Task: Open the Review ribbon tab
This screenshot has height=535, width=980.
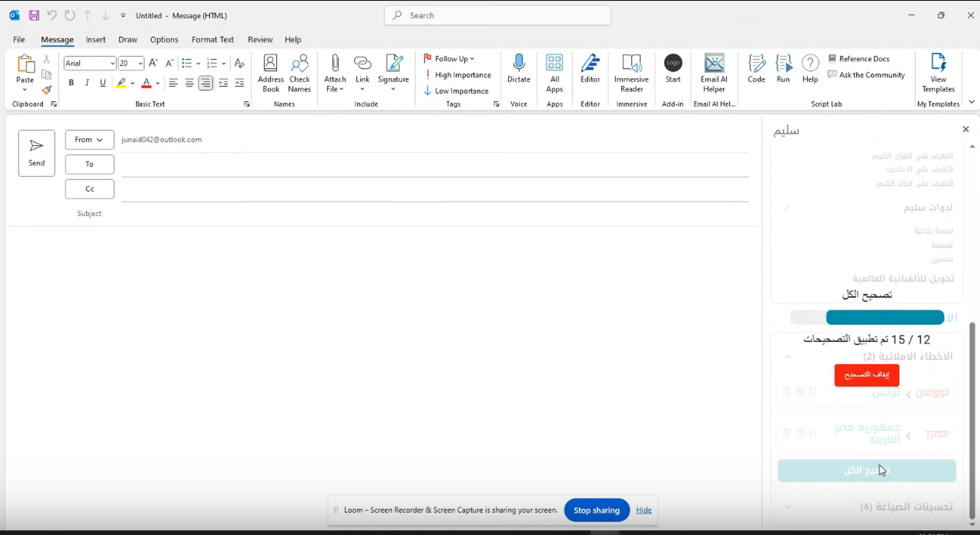Action: pyautogui.click(x=260, y=39)
